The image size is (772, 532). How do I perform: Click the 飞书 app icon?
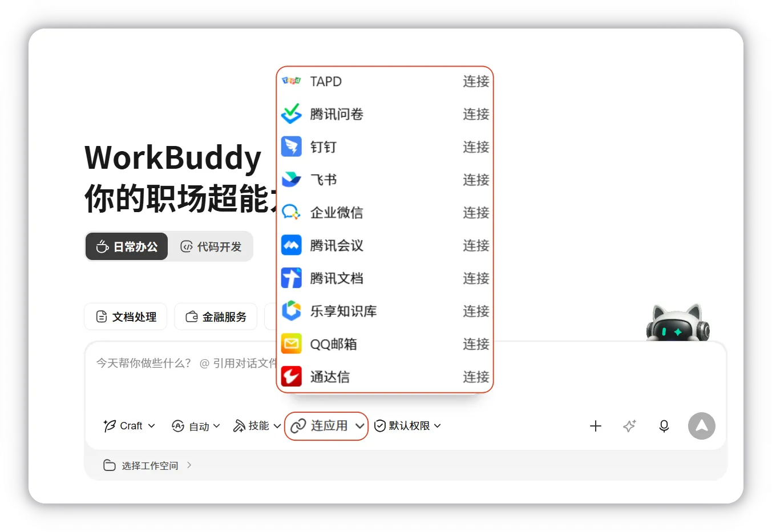click(292, 180)
